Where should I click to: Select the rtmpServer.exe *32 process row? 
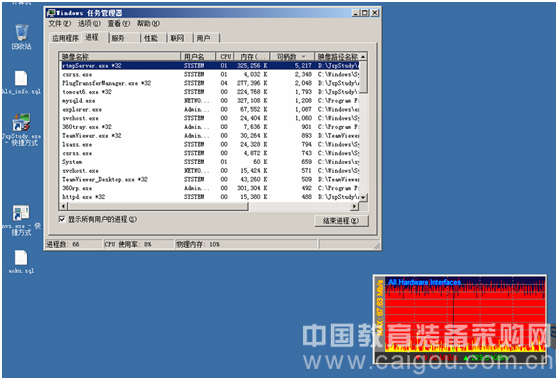[x=210, y=65]
